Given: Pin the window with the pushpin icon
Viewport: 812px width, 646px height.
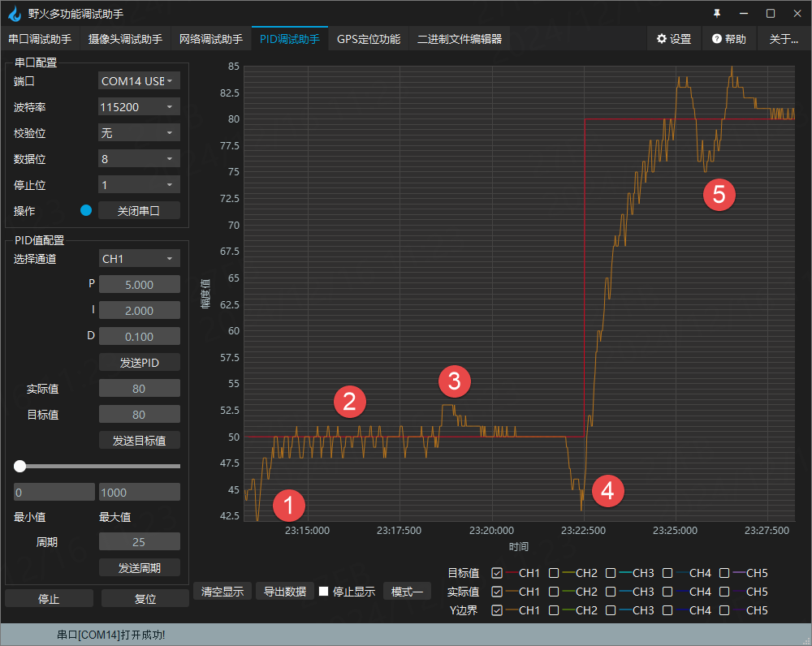Looking at the screenshot, I should tap(717, 14).
